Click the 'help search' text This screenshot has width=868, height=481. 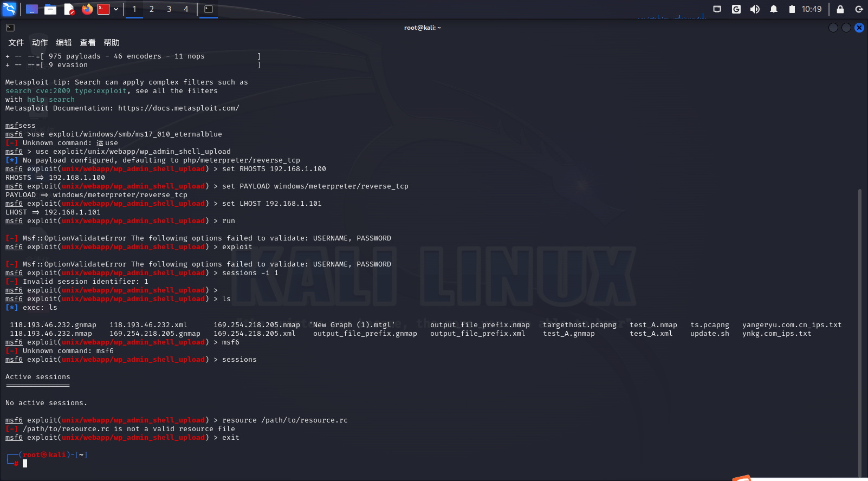click(51, 100)
